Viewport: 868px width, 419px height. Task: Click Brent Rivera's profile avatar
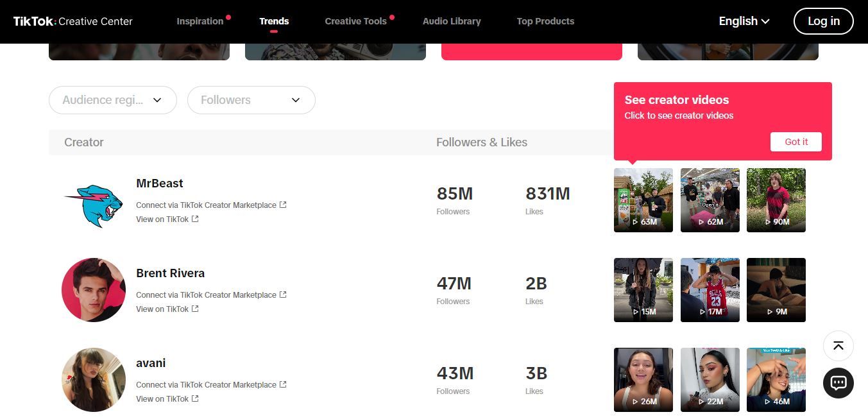pyautogui.click(x=93, y=290)
